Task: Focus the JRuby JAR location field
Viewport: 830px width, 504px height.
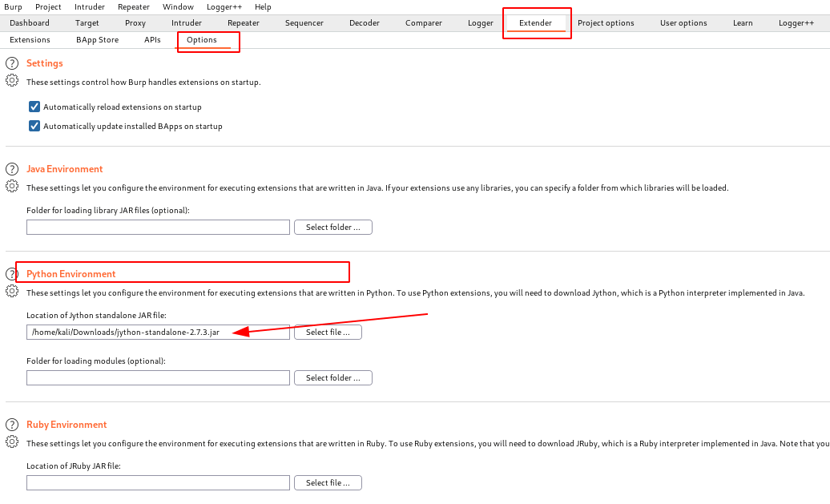Action: coord(159,483)
